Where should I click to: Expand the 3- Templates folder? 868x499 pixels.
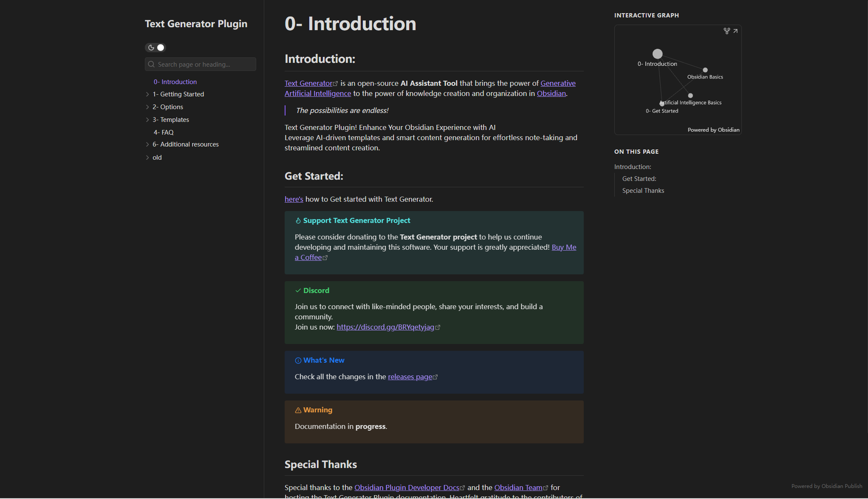tap(147, 120)
